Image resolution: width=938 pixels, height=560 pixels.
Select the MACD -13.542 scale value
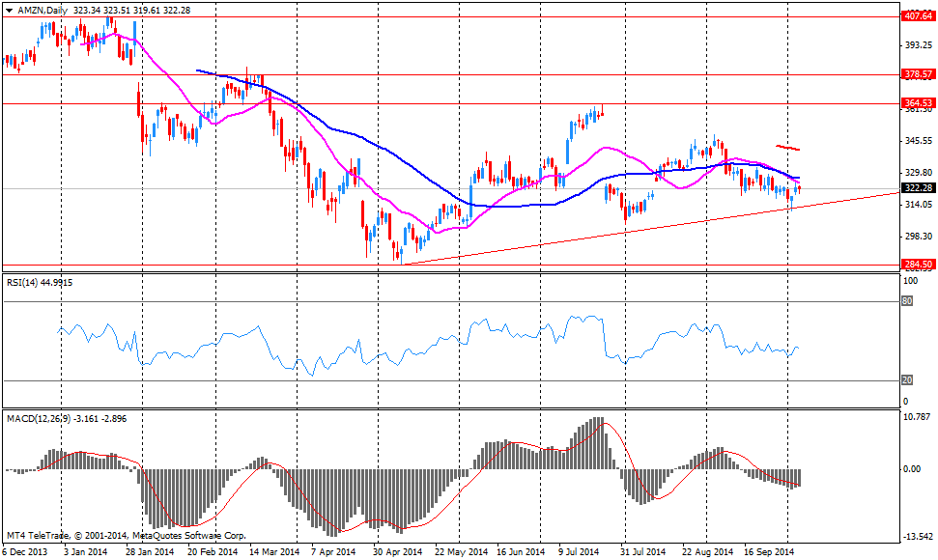click(916, 537)
